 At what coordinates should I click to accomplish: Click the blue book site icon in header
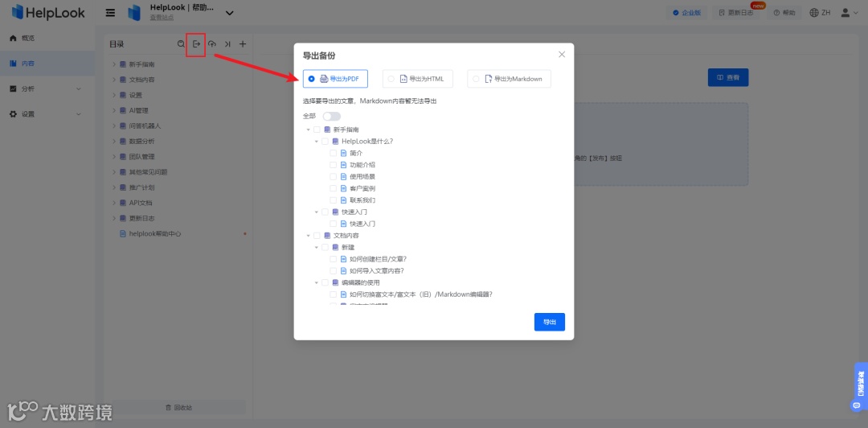pos(134,13)
